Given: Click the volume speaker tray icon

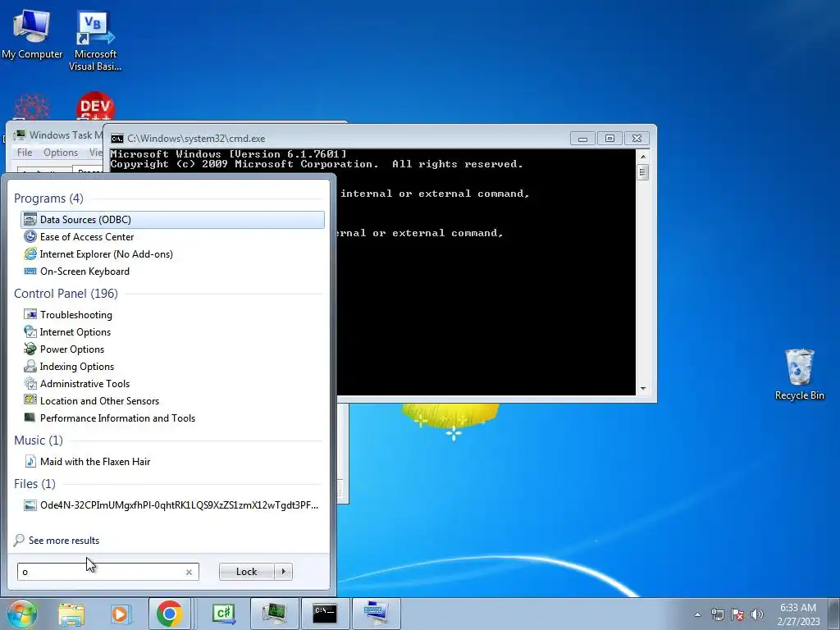Looking at the screenshot, I should click(757, 614).
